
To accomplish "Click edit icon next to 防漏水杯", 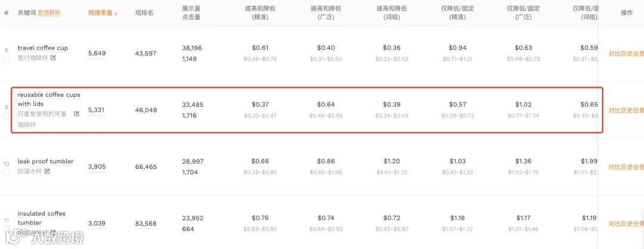I will (x=47, y=171).
